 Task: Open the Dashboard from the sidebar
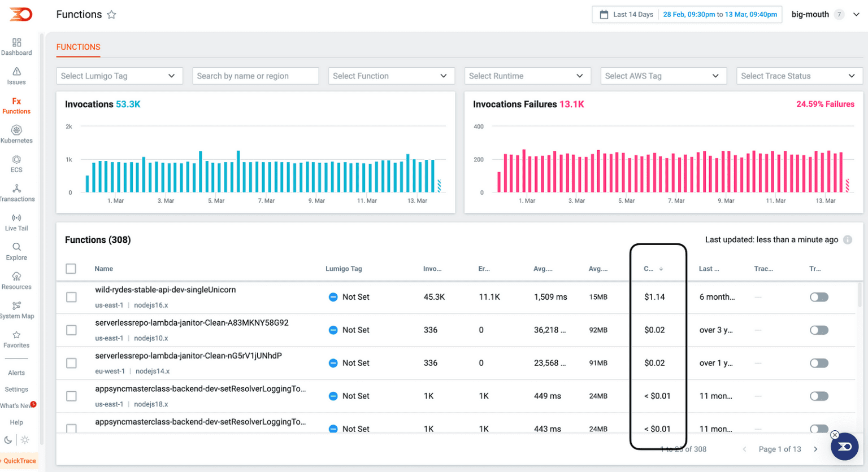point(16,45)
